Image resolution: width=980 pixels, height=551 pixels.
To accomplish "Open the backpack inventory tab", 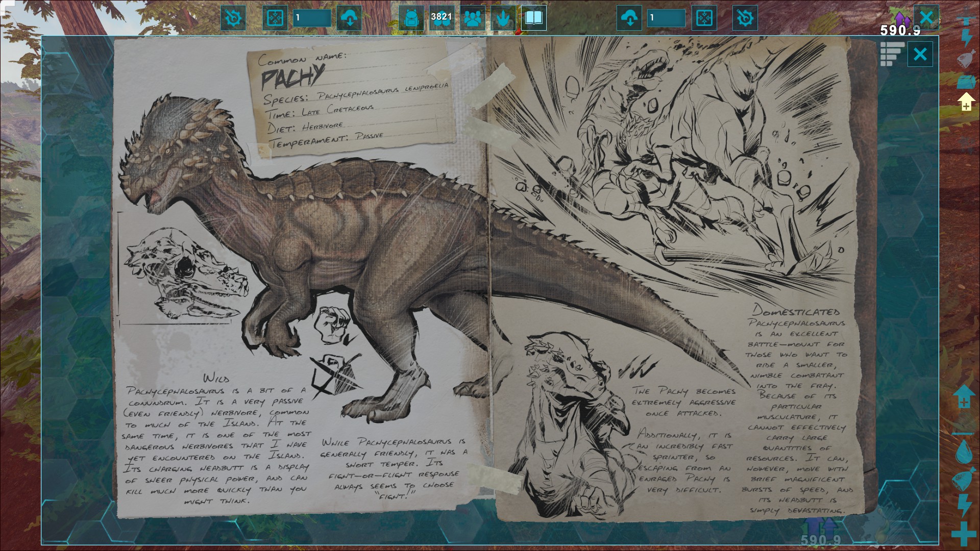I will point(411,18).
